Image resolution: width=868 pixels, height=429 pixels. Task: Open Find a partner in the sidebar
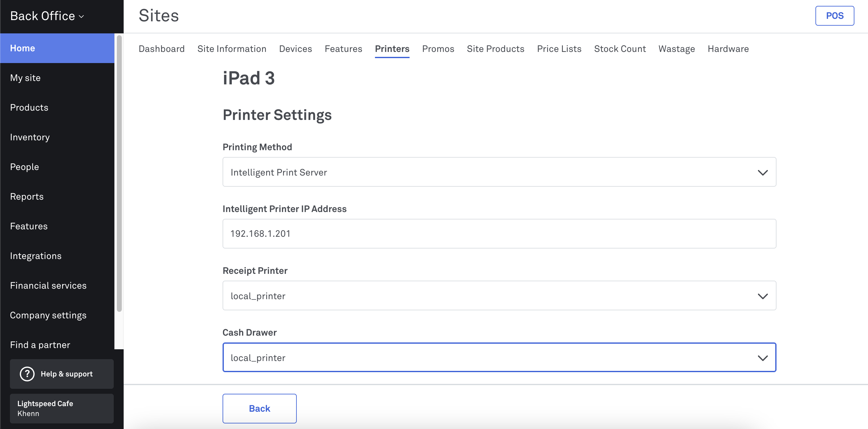click(x=57, y=344)
